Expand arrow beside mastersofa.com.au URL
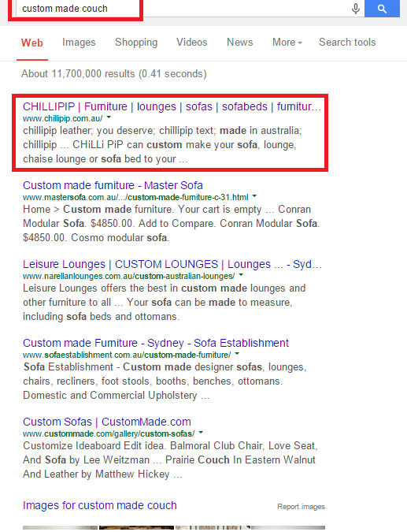407x532 pixels. click(254, 196)
